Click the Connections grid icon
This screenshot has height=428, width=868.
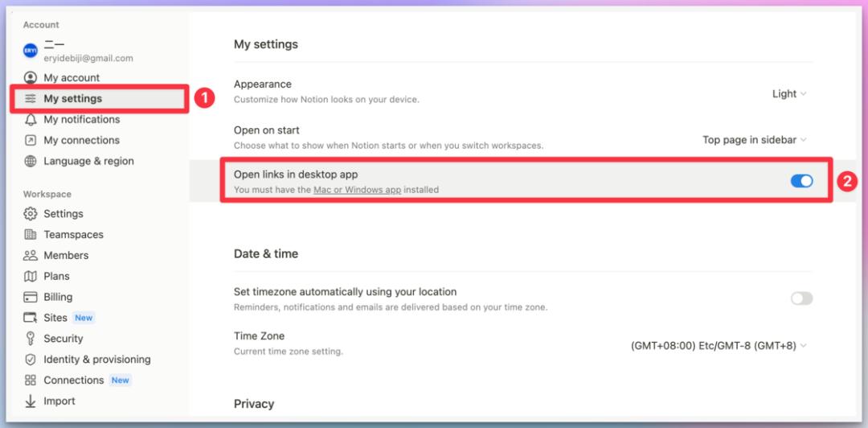point(31,381)
